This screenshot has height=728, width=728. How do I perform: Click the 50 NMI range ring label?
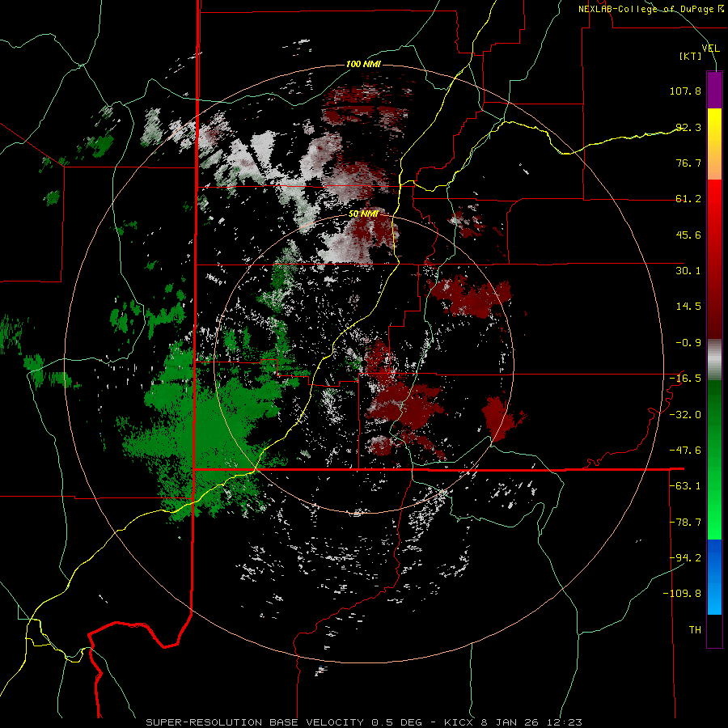point(363,214)
